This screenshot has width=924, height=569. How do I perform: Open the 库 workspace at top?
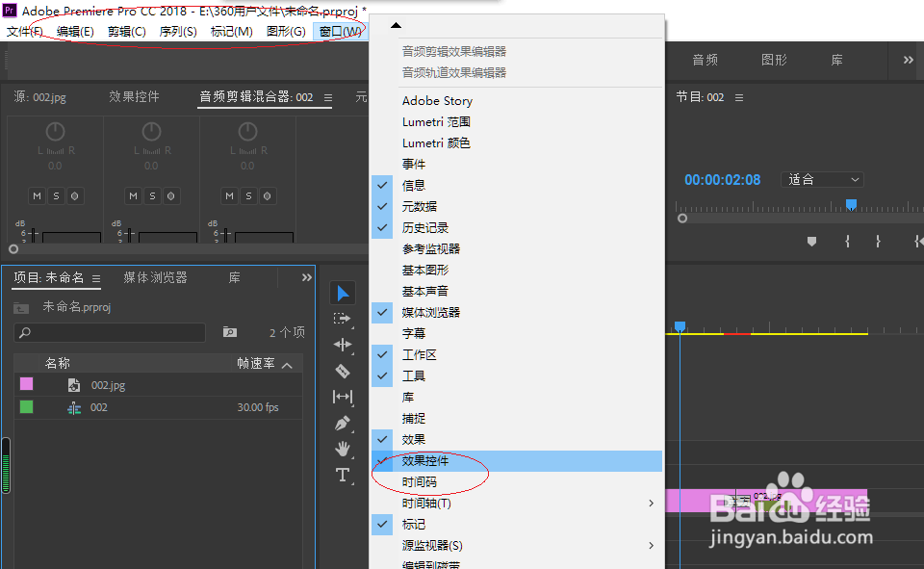[836, 60]
